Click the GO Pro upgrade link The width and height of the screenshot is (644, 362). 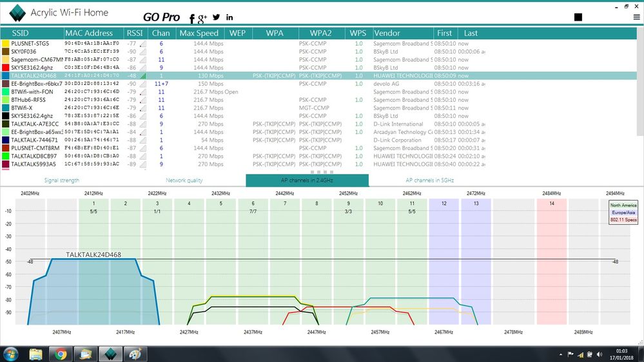click(x=161, y=17)
